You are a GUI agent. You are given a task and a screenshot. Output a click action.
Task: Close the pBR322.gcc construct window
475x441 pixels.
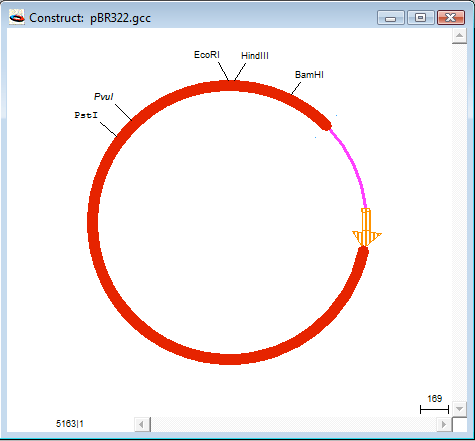[x=451, y=18]
